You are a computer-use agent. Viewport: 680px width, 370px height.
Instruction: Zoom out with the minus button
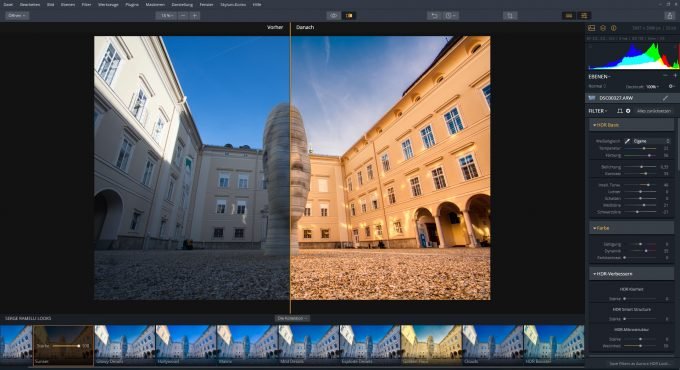[x=183, y=16]
